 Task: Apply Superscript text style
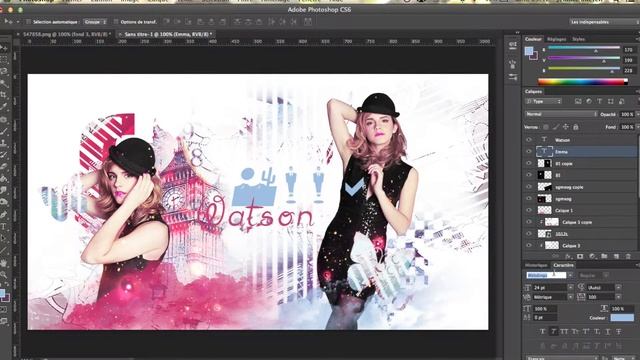pos(586,331)
